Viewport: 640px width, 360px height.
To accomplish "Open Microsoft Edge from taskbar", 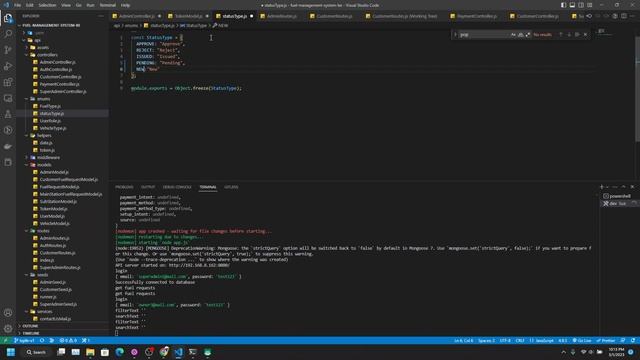I will point(120,352).
